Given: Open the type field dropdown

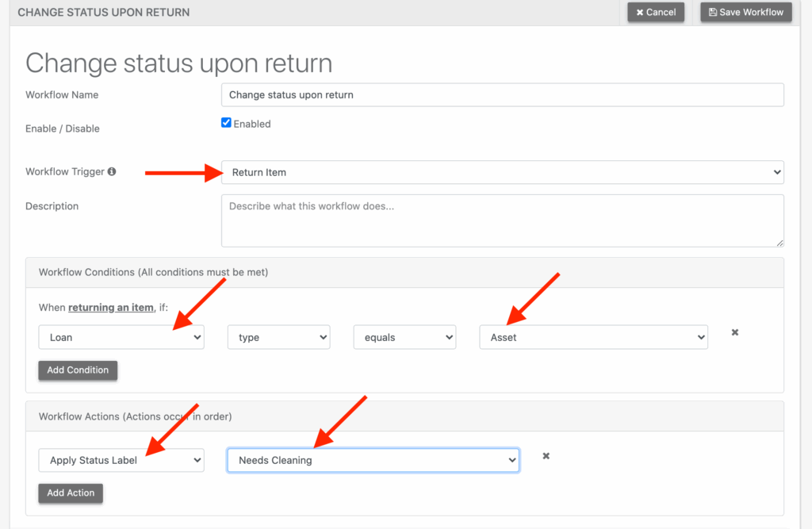Looking at the screenshot, I should 278,337.
